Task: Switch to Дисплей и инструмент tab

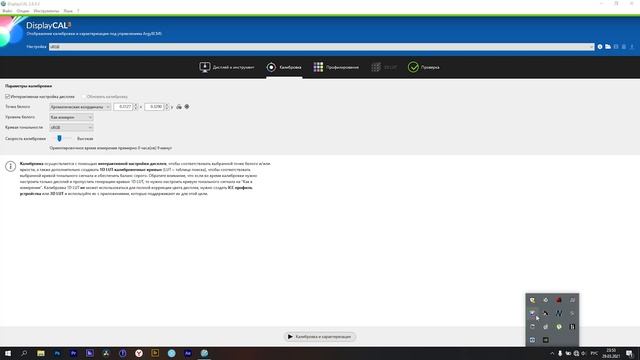Action: (x=227, y=67)
